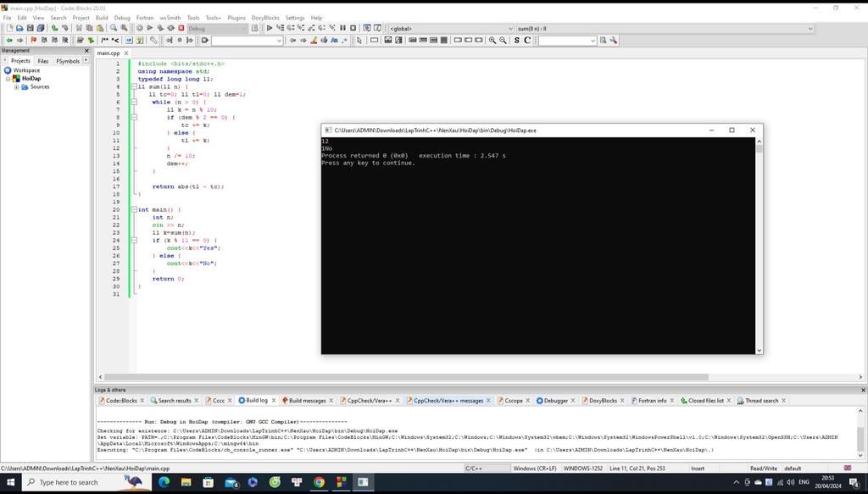This screenshot has width=868, height=494.
Task: Save the current file via toolbar
Action: [30, 28]
